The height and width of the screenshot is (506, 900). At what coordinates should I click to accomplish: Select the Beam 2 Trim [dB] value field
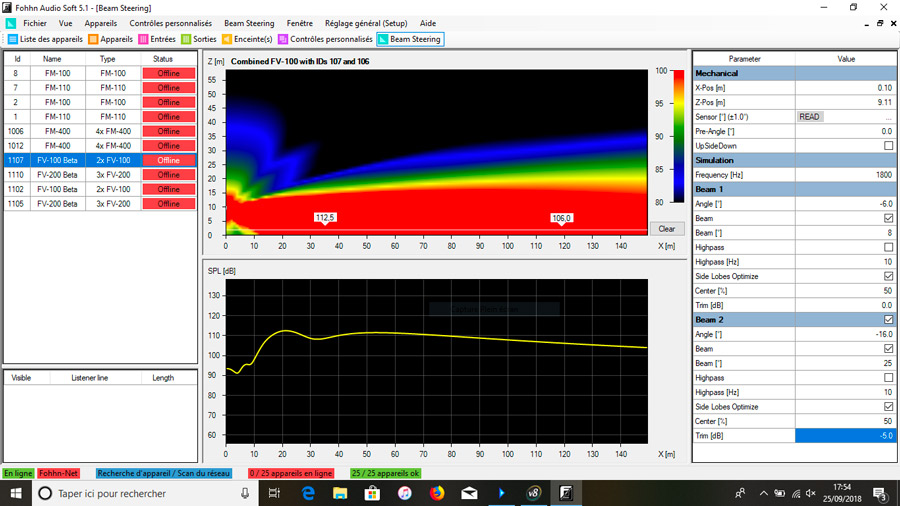[x=845, y=435]
